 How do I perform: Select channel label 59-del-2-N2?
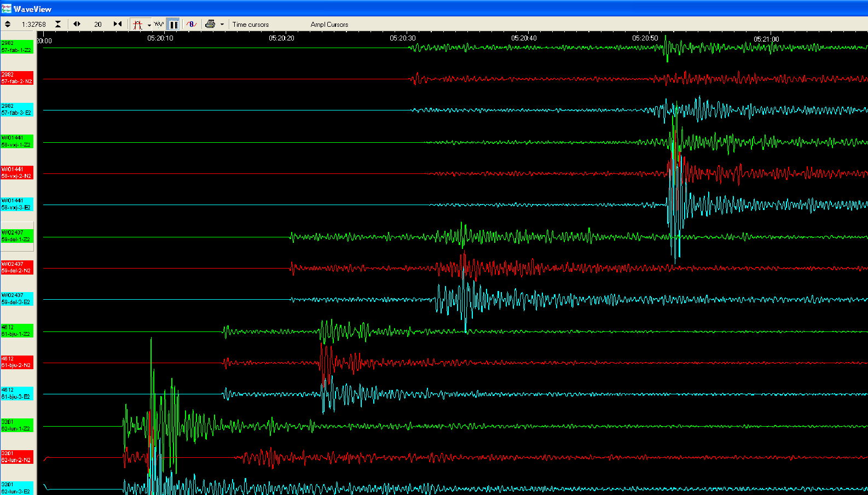[17, 267]
